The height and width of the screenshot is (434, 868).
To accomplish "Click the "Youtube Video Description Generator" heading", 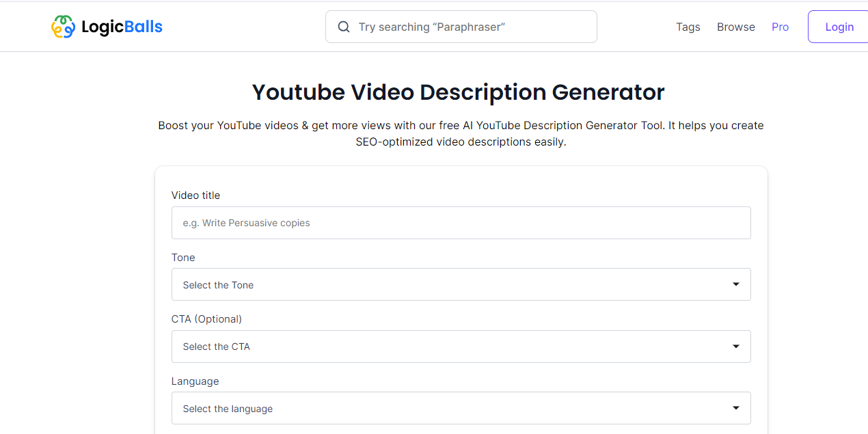I will tap(459, 92).
